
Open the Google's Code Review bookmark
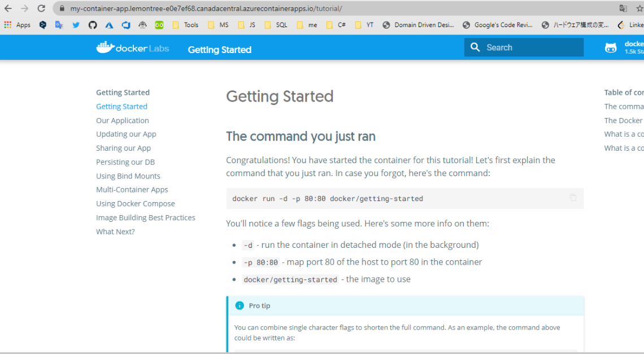[497, 25]
